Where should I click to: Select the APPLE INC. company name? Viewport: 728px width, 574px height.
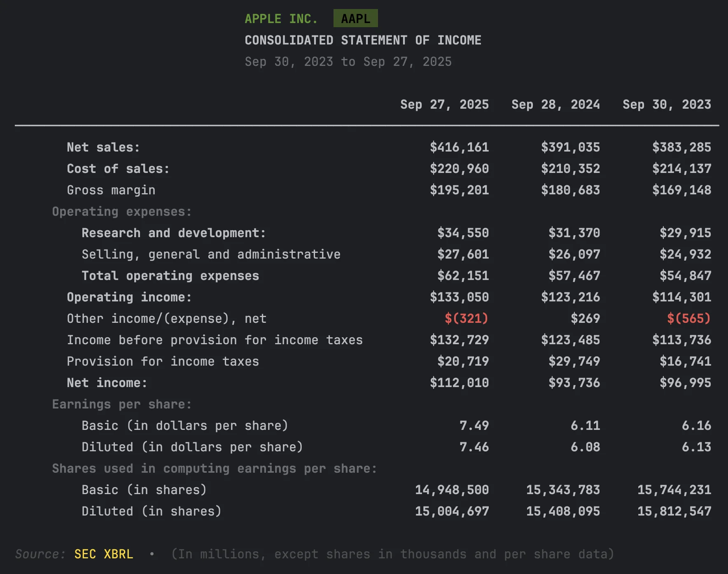click(x=281, y=19)
